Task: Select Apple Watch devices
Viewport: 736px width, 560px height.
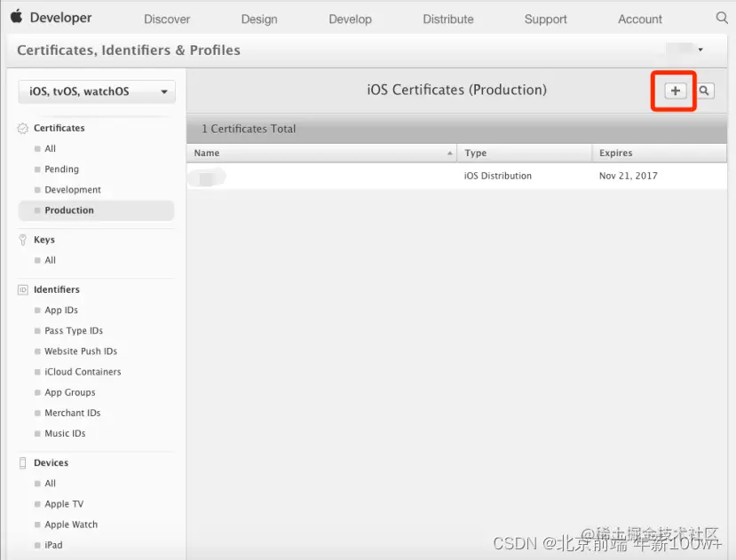Action: pos(71,525)
